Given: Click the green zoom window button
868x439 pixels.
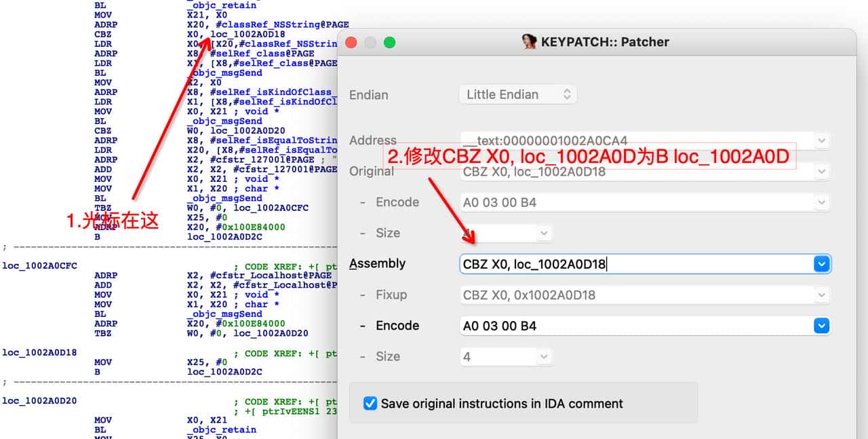Looking at the screenshot, I should point(389,42).
